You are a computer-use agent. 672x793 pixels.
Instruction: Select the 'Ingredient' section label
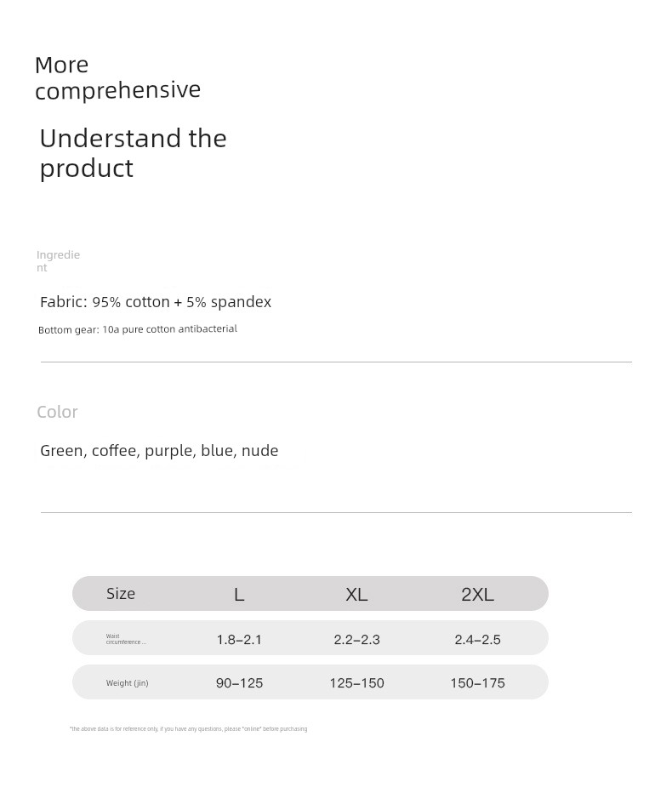[x=58, y=261]
